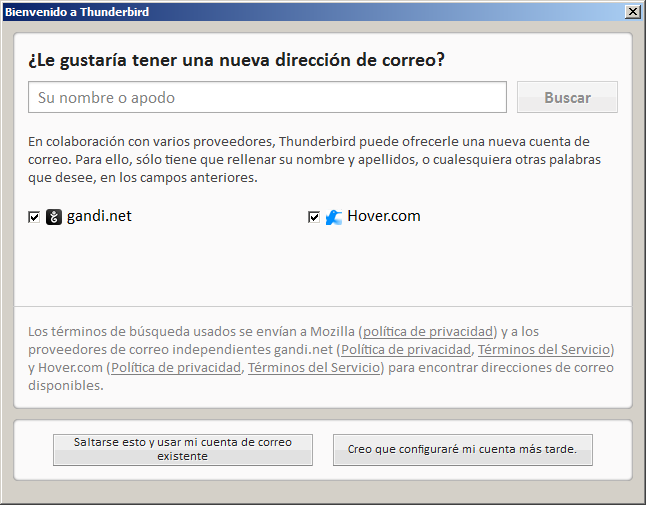651x505 pixels.
Task: Click the gandi.net provider label text
Action: 99,216
